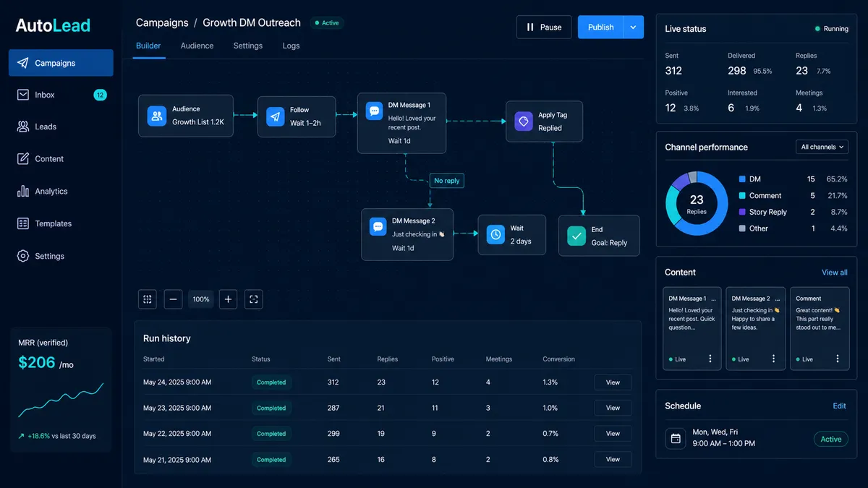
Task: Click the Completed status for May 24 run
Action: [271, 382]
